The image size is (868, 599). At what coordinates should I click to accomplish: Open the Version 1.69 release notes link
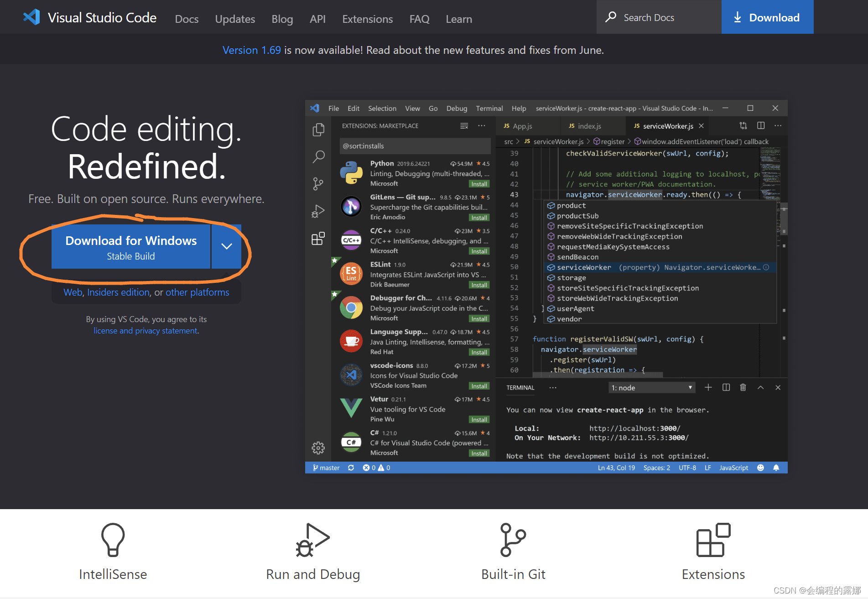point(252,50)
